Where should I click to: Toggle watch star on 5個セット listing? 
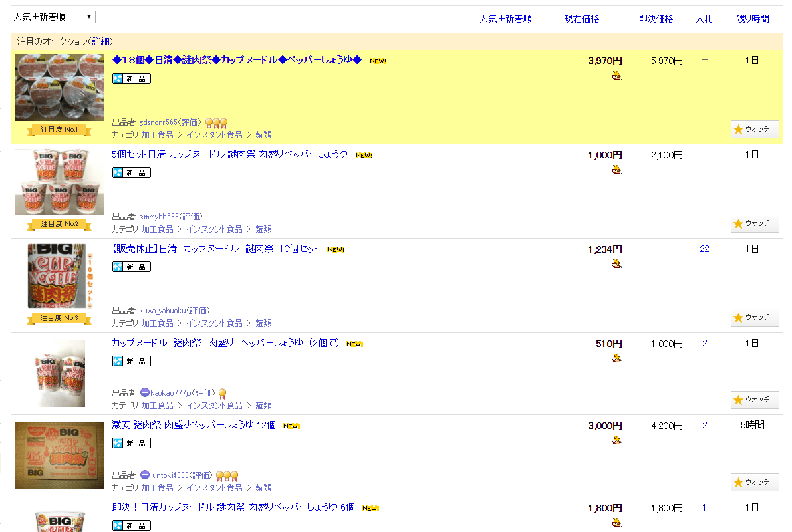point(755,223)
